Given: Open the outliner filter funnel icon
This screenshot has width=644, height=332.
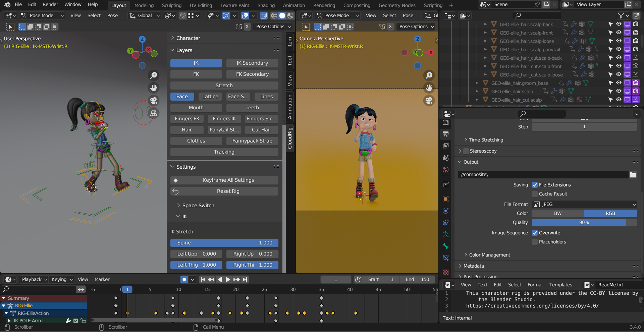Looking at the screenshot, I should tap(621, 15).
